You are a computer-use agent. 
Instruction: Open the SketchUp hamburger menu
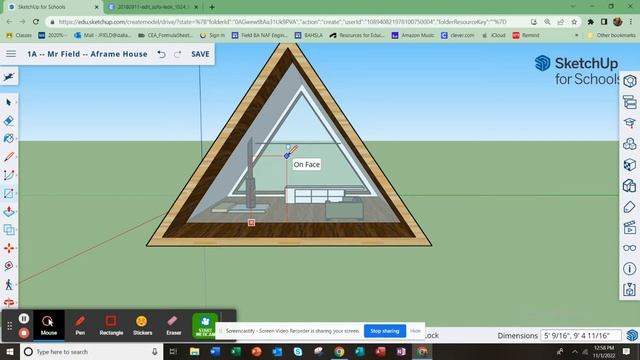11,54
